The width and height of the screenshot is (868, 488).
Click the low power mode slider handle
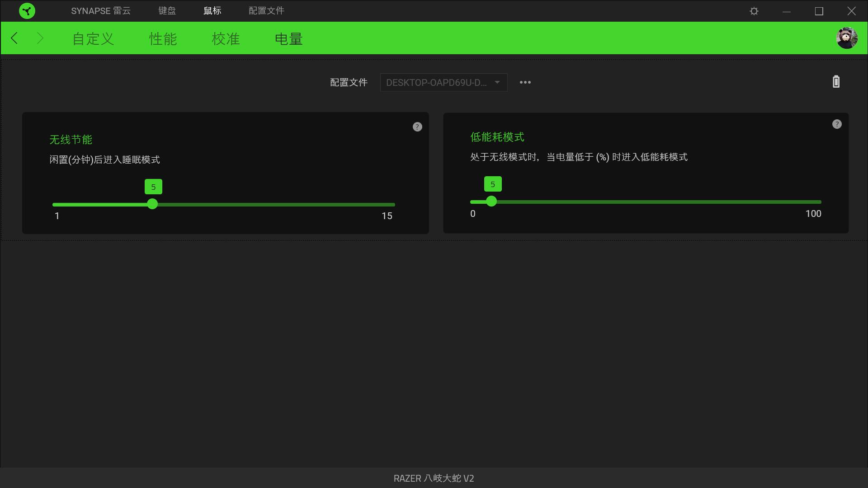(491, 202)
